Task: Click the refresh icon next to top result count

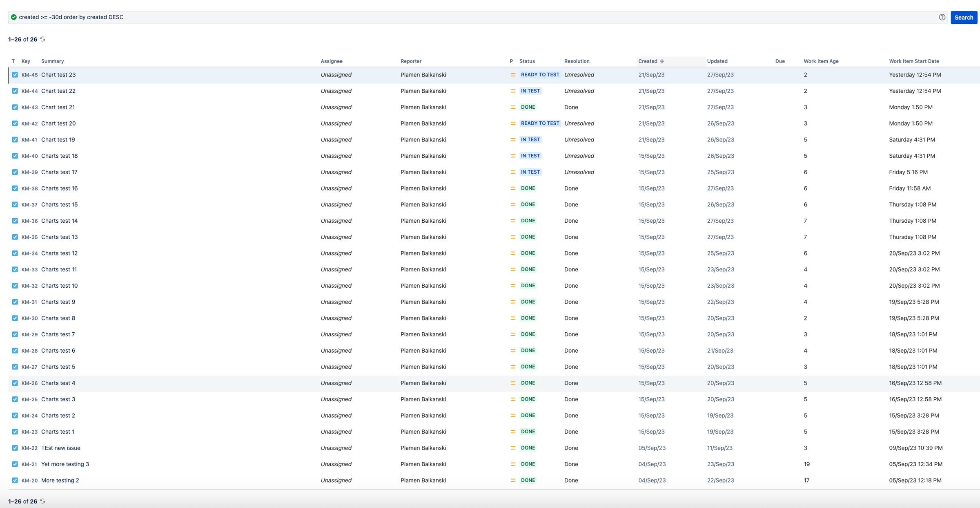Action: tap(43, 39)
